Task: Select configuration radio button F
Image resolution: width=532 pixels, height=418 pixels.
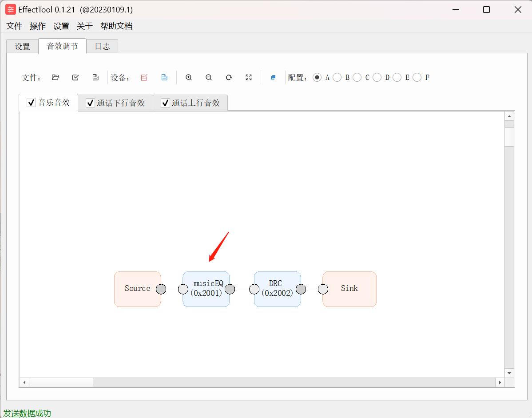Action: point(417,77)
